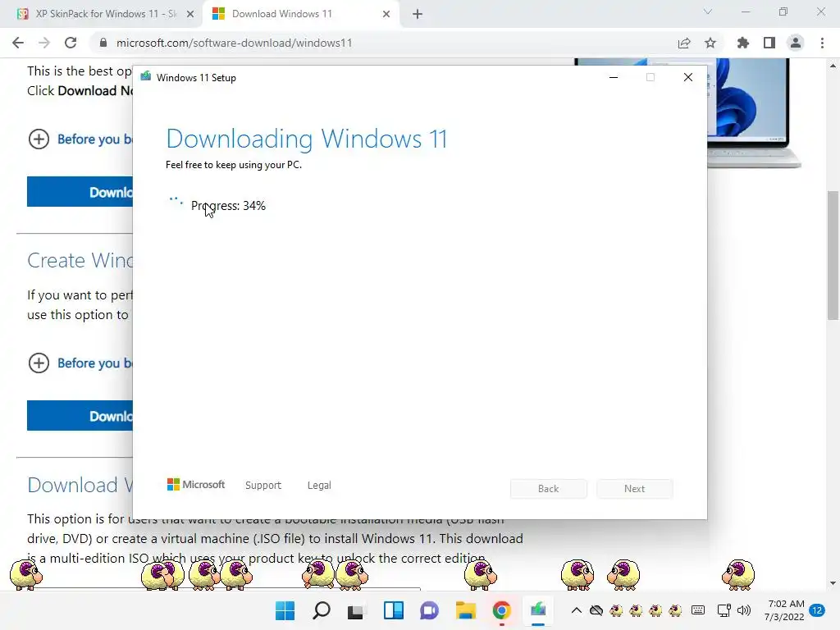
Task: Click the lower blue Download button on webpage
Action: click(80, 416)
